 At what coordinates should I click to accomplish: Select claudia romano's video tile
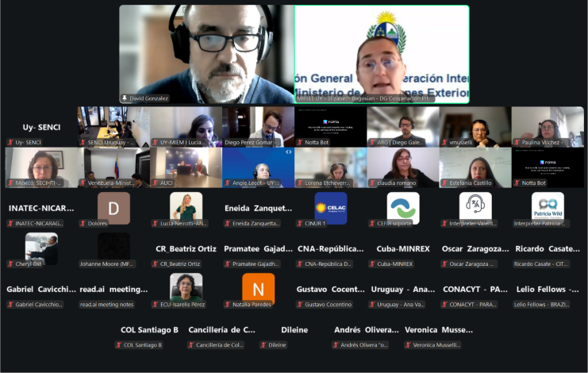[x=403, y=167]
